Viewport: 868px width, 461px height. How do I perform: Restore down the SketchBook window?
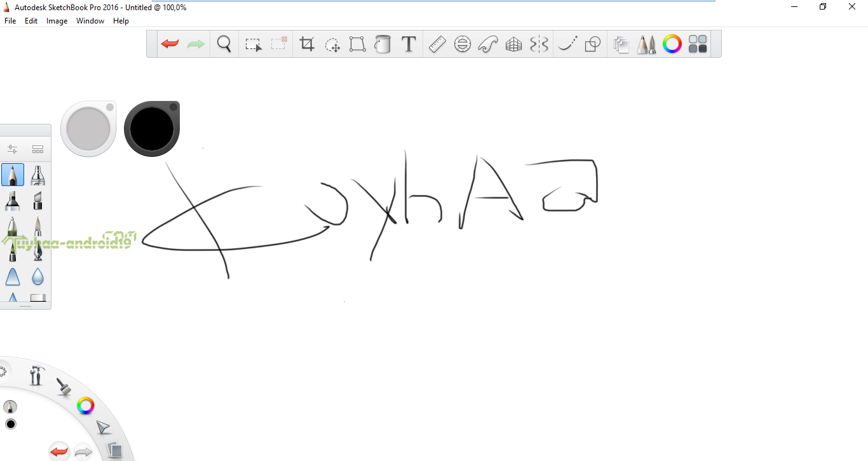click(823, 6)
